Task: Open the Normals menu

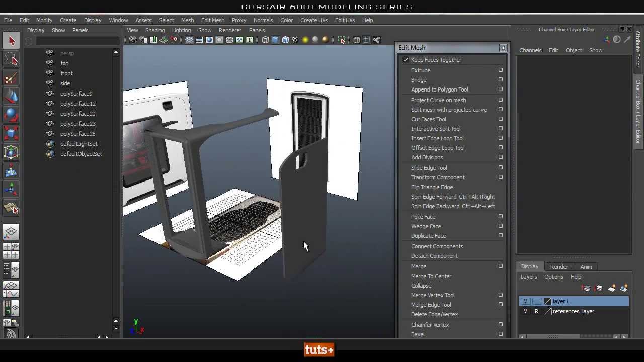Action: (263, 20)
